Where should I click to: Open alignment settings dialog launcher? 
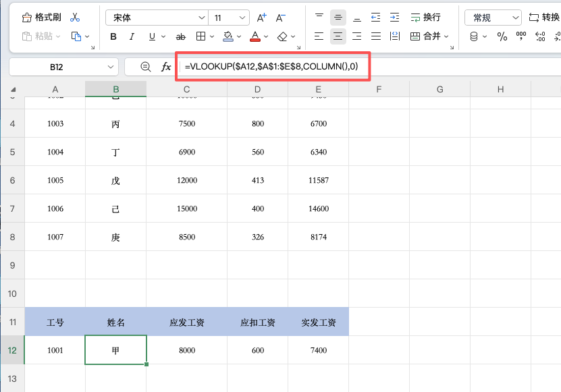click(x=452, y=47)
